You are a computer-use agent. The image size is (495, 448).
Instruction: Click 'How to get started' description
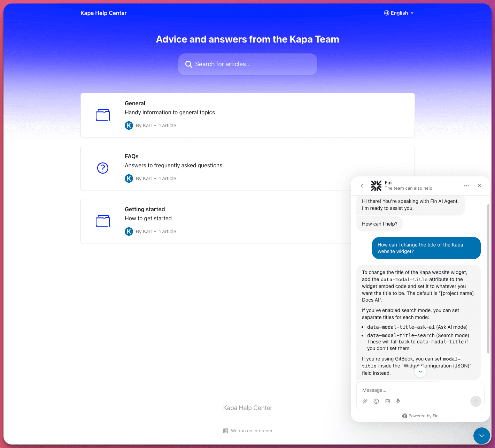[148, 218]
